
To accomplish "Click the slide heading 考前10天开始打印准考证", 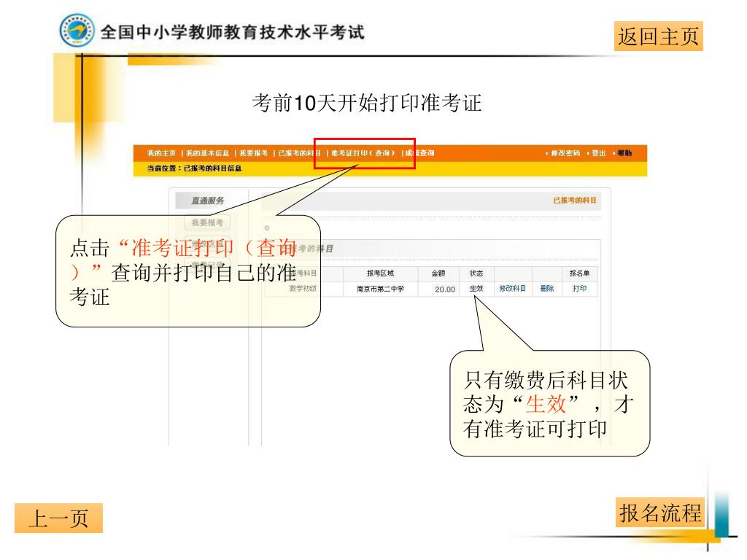I will pyautogui.click(x=367, y=103).
